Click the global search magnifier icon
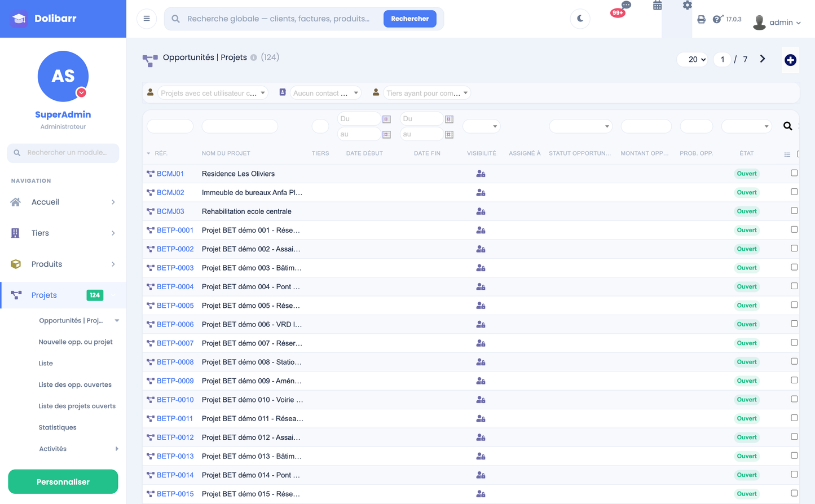815x504 pixels. (x=176, y=19)
